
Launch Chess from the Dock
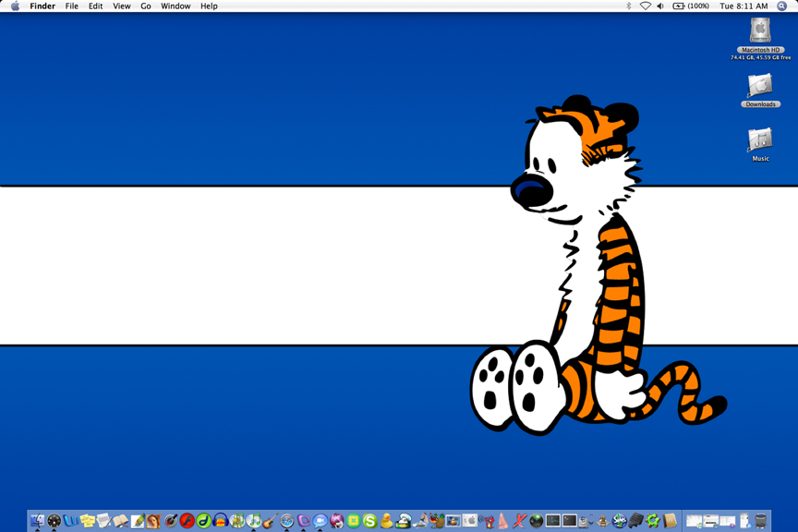pyautogui.click(x=602, y=521)
